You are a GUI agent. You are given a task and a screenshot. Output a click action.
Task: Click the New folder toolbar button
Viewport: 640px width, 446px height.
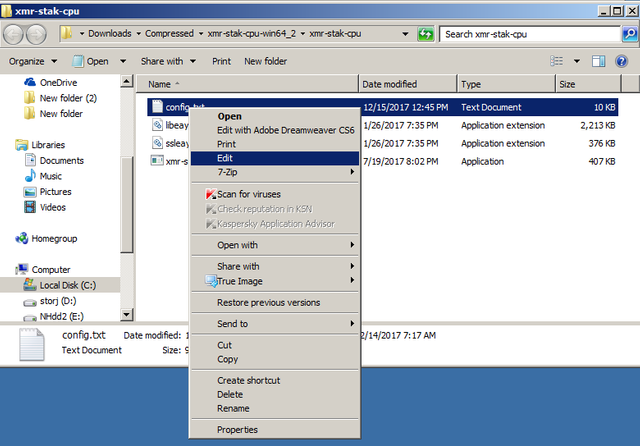coord(265,61)
